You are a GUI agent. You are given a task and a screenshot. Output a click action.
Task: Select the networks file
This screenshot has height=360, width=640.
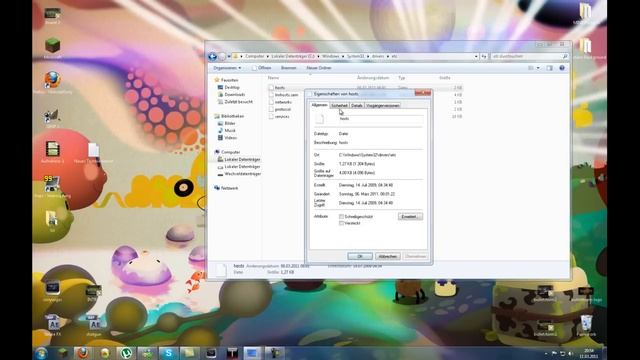click(283, 102)
